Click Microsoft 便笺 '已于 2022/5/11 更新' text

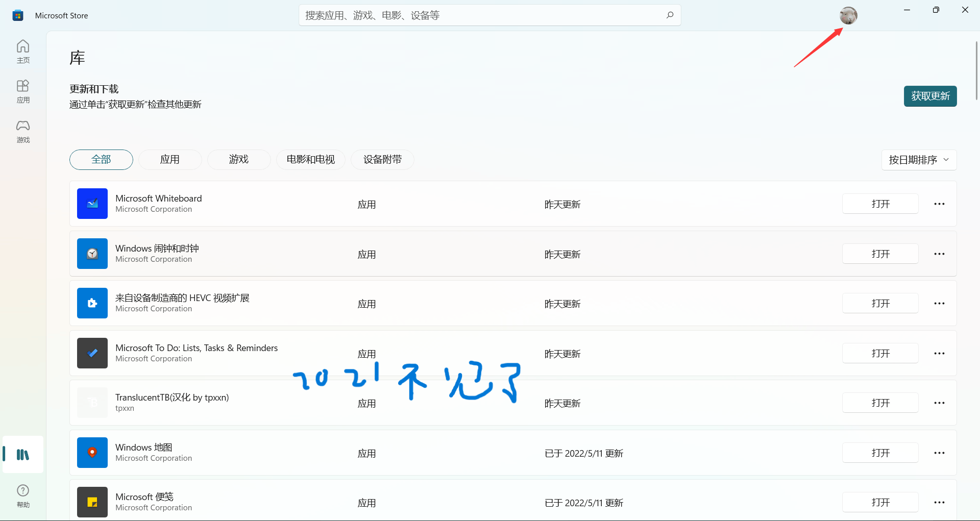point(584,503)
